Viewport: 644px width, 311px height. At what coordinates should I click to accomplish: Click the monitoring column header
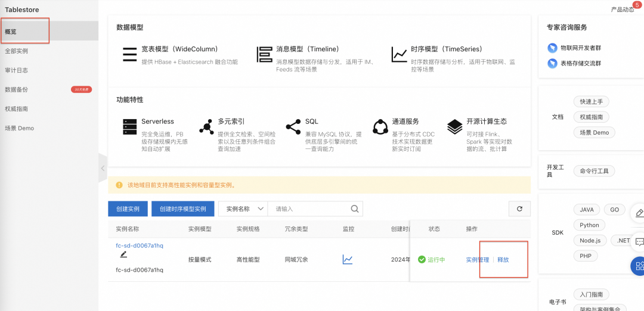coord(348,229)
